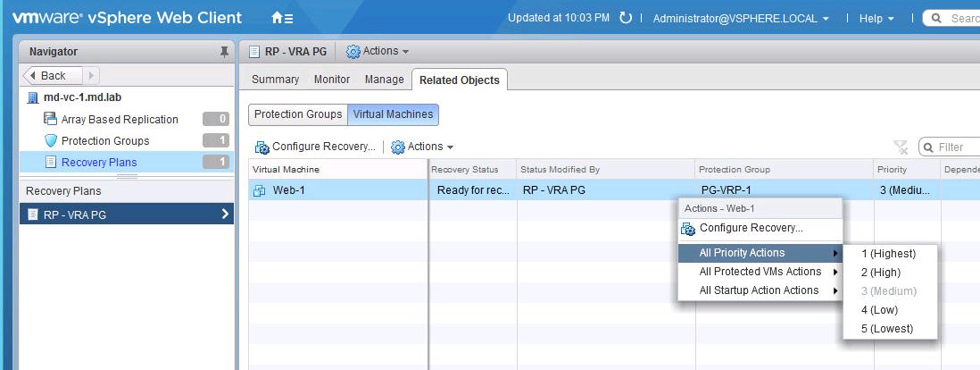The width and height of the screenshot is (980, 370).
Task: Open Array Based Replication in Navigator
Action: (127, 119)
